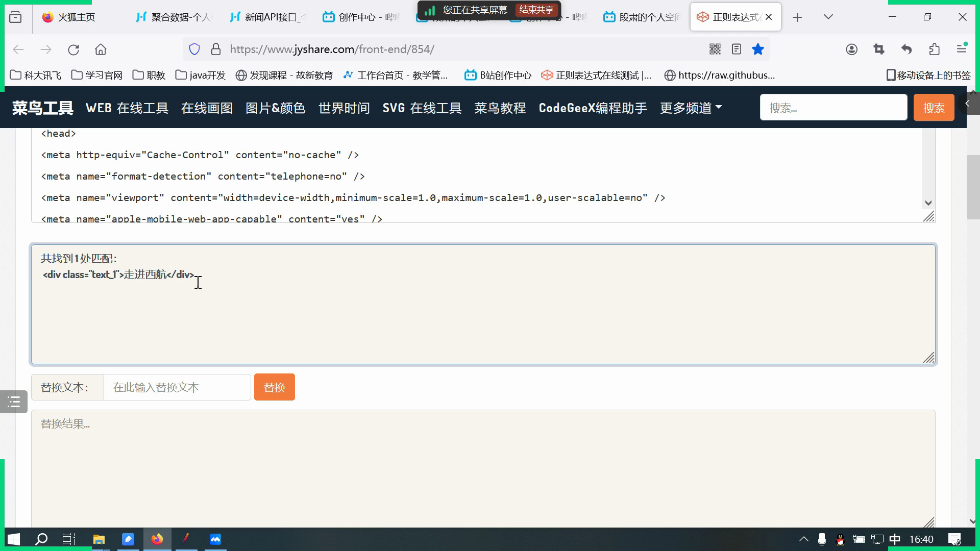Image resolution: width=980 pixels, height=551 pixels.
Task: Open the 科大讯飞 bookmark folder
Action: tap(36, 76)
